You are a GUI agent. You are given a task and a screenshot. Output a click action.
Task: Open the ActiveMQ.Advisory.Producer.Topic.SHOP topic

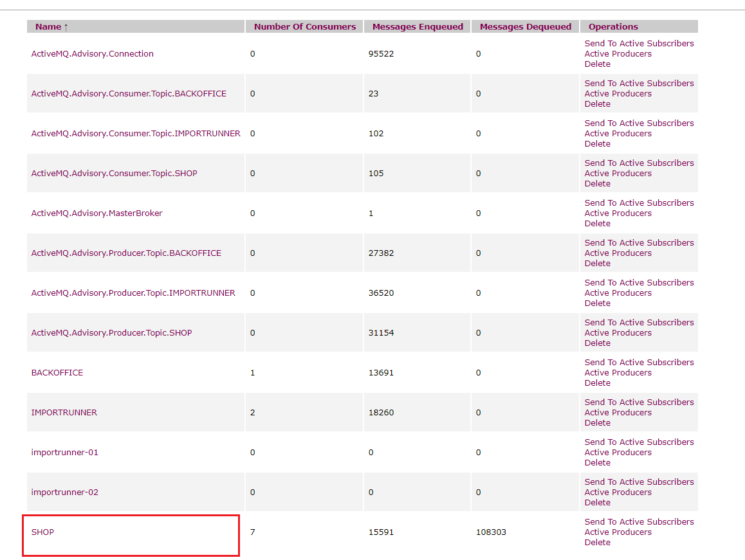pyautogui.click(x=111, y=333)
